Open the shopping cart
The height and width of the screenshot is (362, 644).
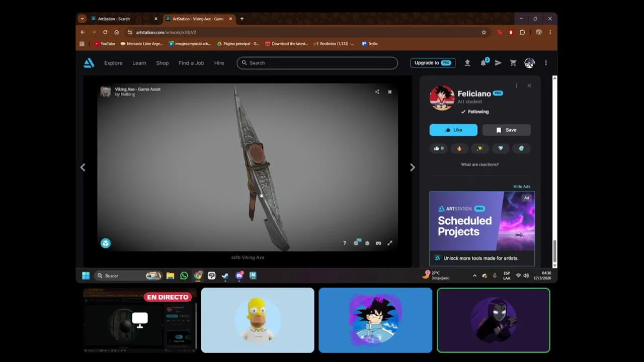click(513, 63)
